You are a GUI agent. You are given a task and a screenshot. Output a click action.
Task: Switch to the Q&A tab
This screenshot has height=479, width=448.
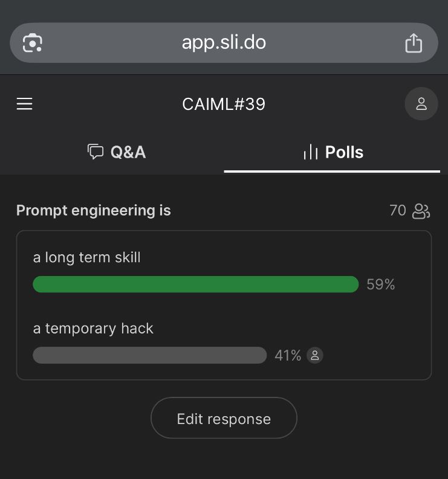(x=117, y=152)
